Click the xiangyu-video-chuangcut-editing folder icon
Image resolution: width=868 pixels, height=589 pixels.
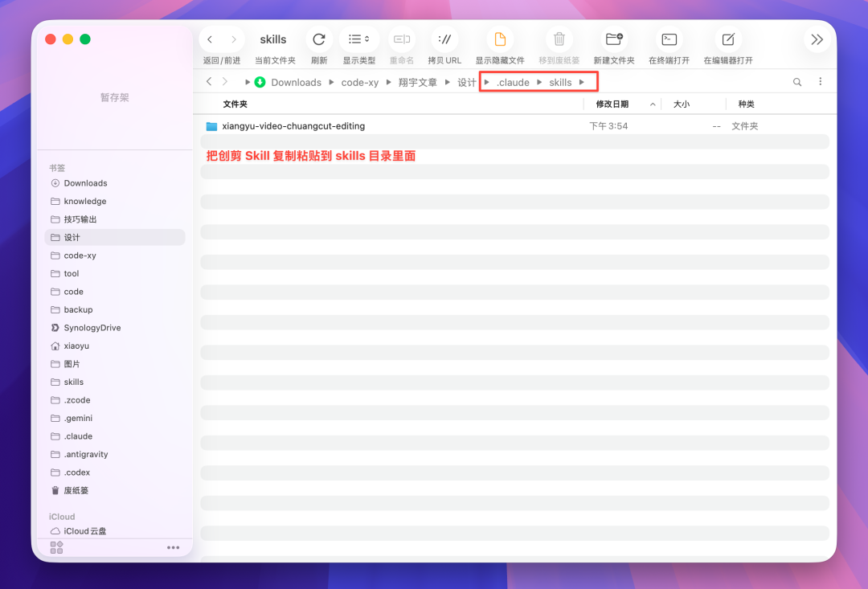coord(211,126)
